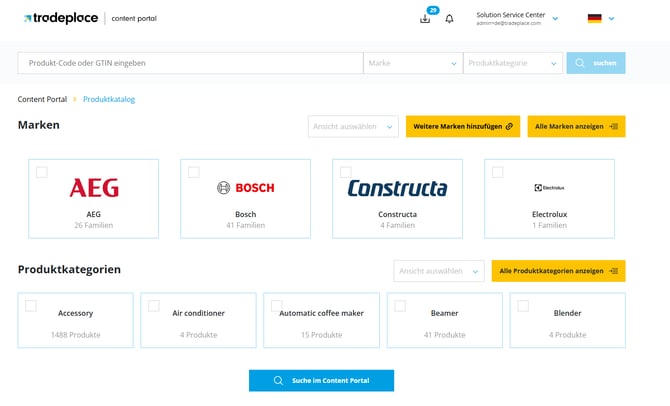
Task: Open the downloads icon with badge 29
Action: coord(425,19)
